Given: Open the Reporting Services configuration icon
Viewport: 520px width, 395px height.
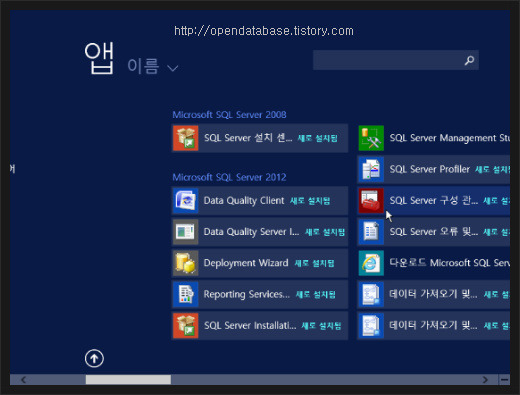Looking at the screenshot, I should (x=186, y=294).
